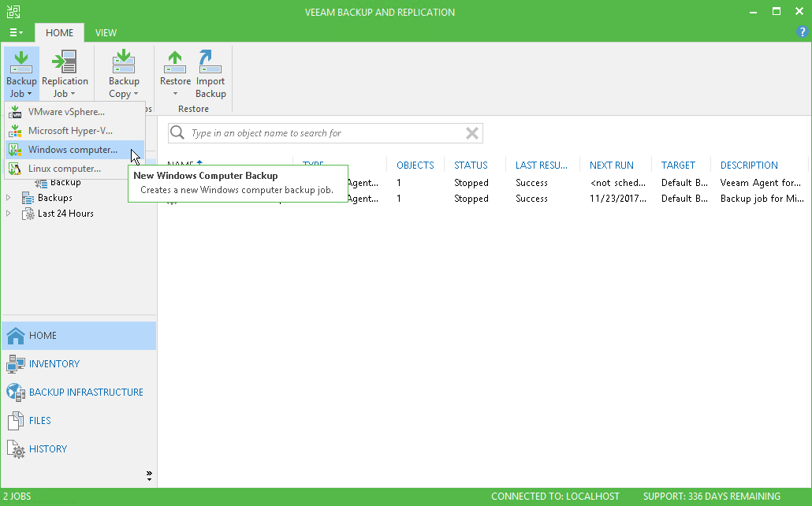
Task: Choose Linux computer backup job
Action: point(75,169)
